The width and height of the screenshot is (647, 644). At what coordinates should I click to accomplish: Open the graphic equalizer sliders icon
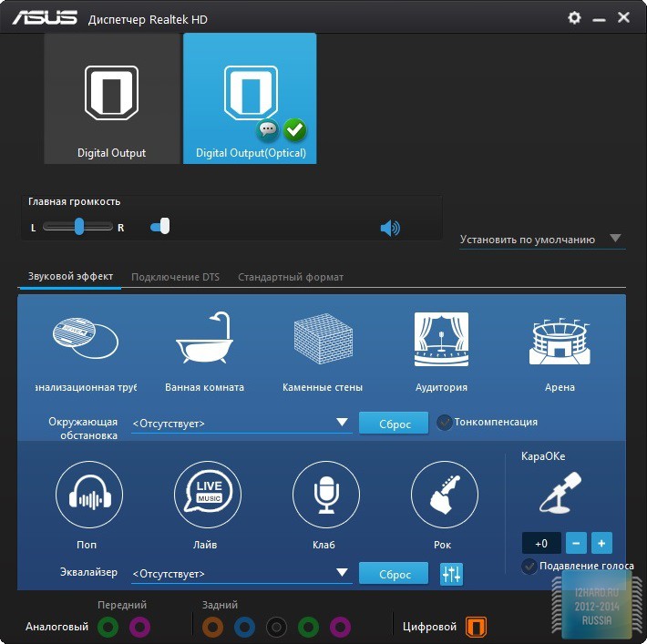pyautogui.click(x=451, y=574)
